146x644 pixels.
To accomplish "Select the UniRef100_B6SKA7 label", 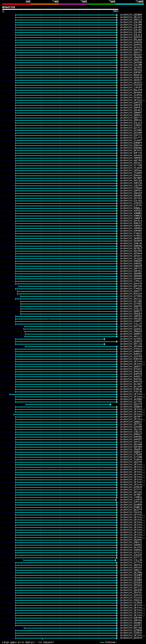I will 131,55.
